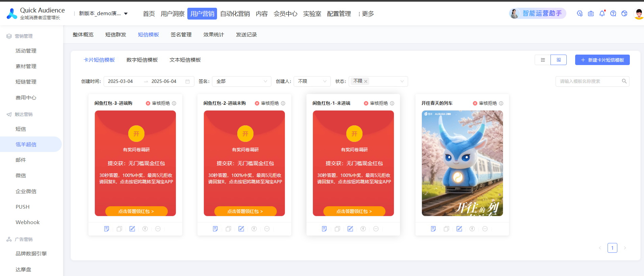Open 签名 dropdown set to 全部
This screenshot has height=276, width=644.
pos(242,81)
